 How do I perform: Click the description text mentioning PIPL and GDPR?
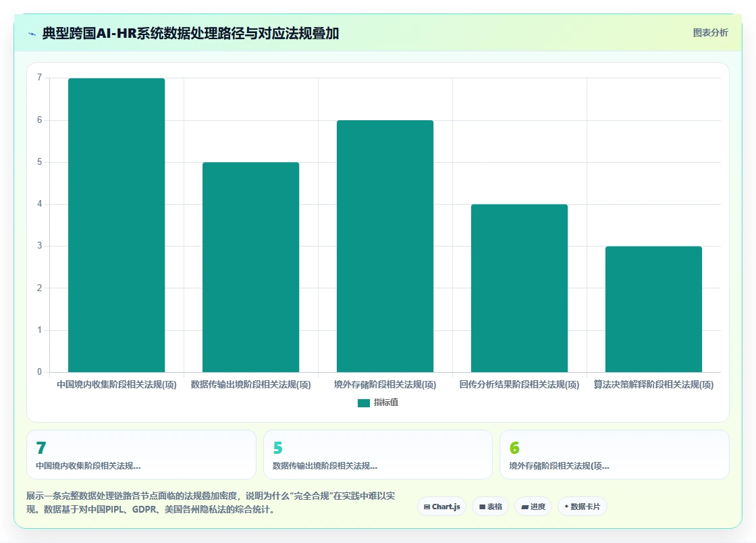211,502
